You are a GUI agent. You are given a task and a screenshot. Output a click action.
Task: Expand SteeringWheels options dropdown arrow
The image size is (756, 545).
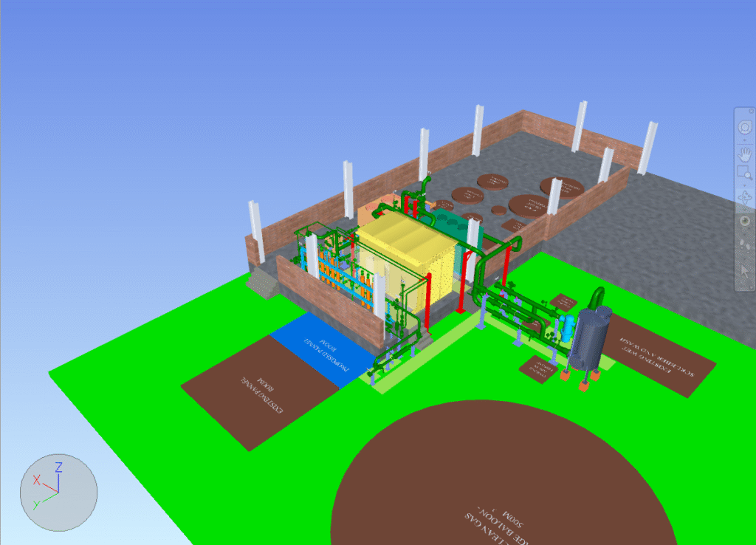pyautogui.click(x=745, y=140)
